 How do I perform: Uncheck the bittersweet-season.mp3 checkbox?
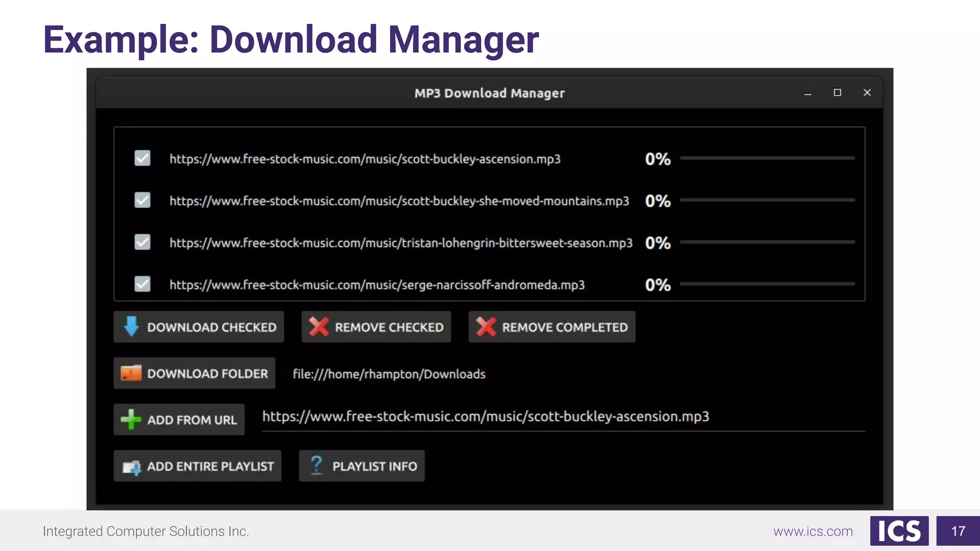[143, 242]
